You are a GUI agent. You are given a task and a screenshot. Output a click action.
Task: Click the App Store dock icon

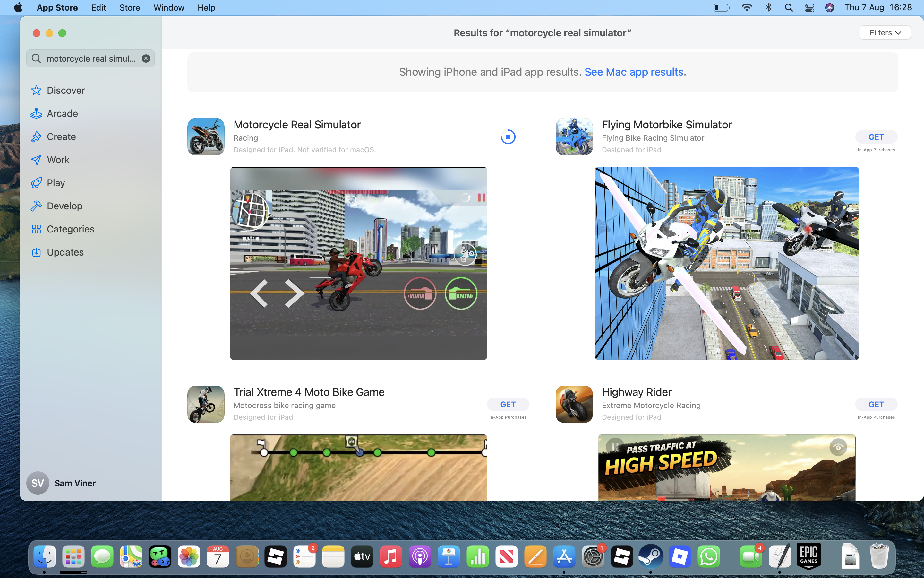click(x=564, y=556)
